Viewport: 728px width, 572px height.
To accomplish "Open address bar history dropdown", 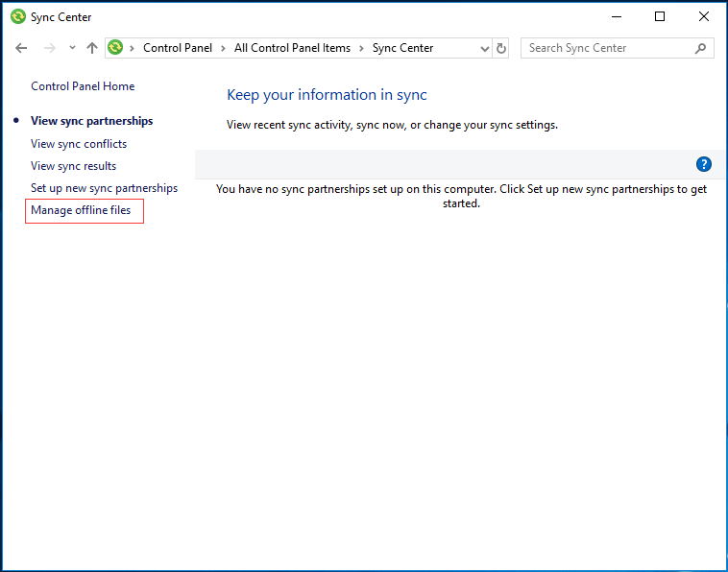I will point(484,48).
